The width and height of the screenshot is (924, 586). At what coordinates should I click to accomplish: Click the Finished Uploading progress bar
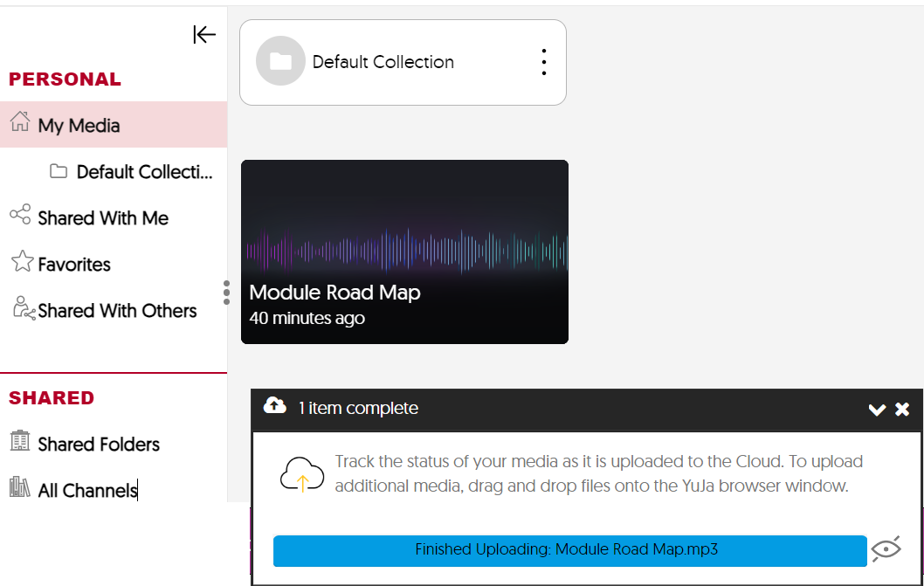[x=569, y=551]
